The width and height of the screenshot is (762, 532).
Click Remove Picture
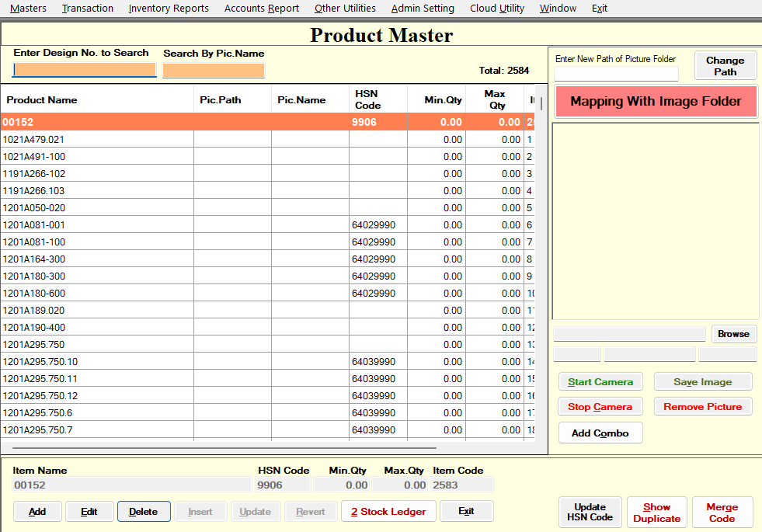[x=702, y=406]
